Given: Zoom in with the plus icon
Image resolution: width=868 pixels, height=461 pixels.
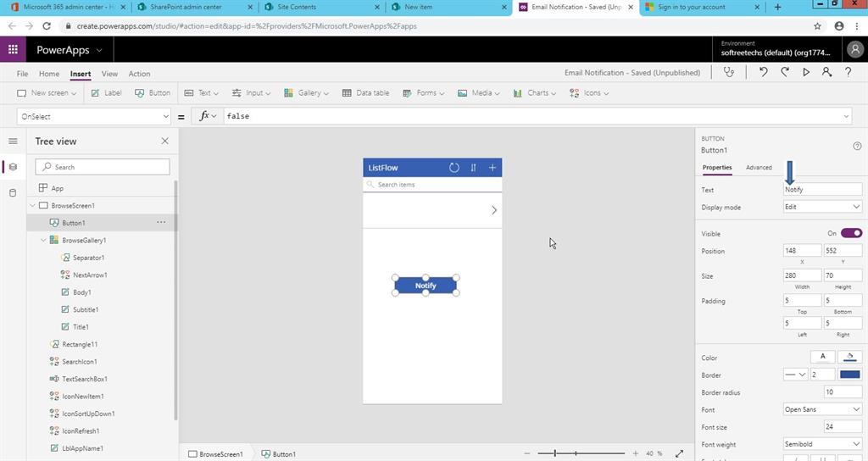Looking at the screenshot, I should click(636, 453).
